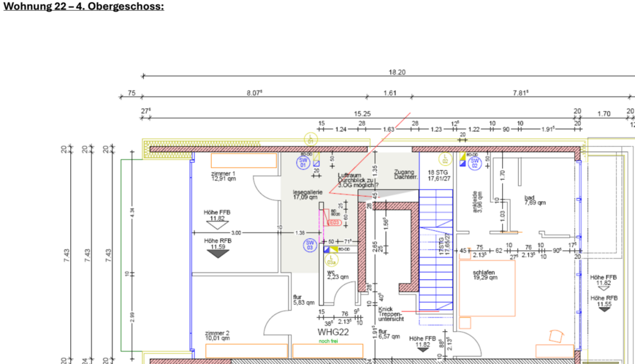The height and width of the screenshot is (364, 635).
Task: Click the vertical dimension '4.34'
Action: point(132,212)
